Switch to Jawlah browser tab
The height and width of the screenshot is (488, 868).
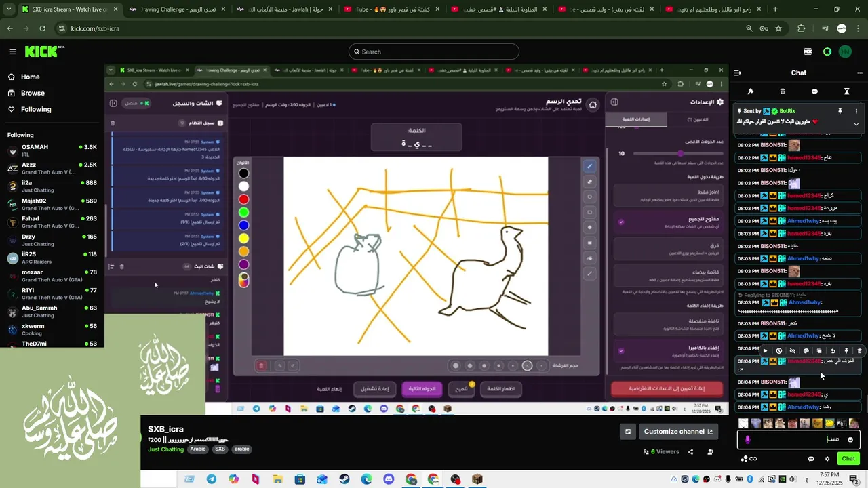click(285, 9)
